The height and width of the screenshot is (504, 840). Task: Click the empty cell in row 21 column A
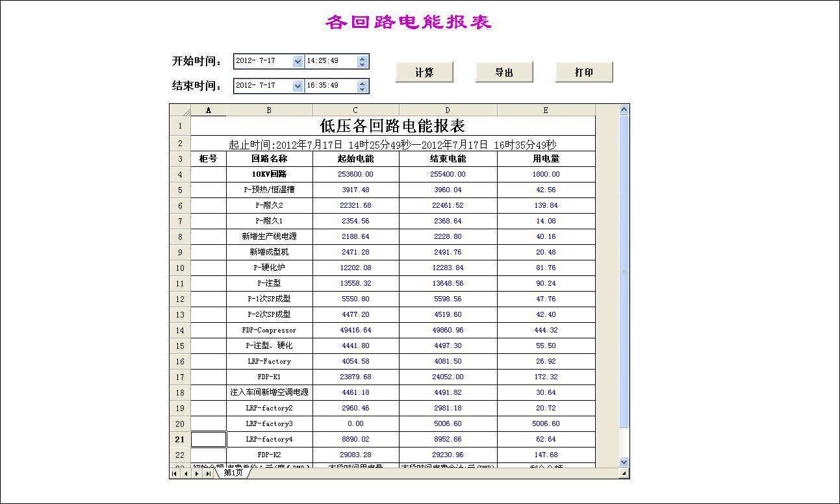209,439
